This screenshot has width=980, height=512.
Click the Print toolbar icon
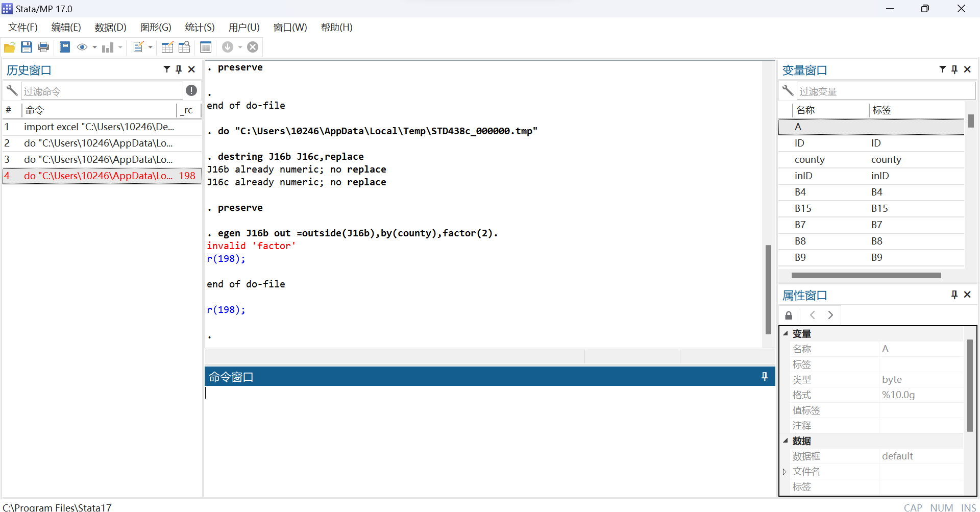tap(43, 47)
